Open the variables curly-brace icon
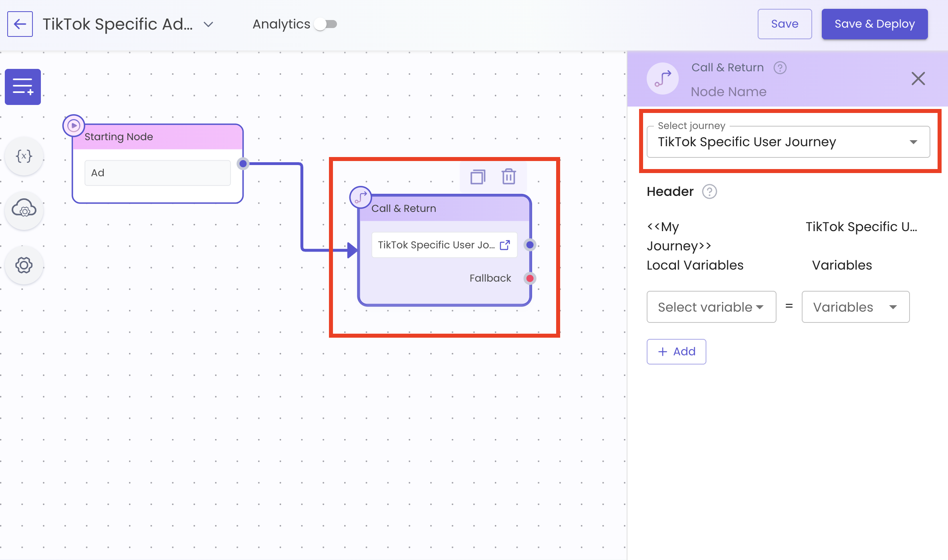Viewport: 948px width, 560px height. [24, 156]
